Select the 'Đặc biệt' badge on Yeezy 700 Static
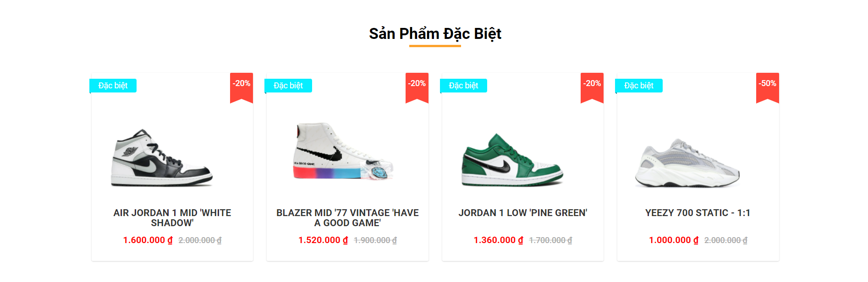 (x=640, y=85)
